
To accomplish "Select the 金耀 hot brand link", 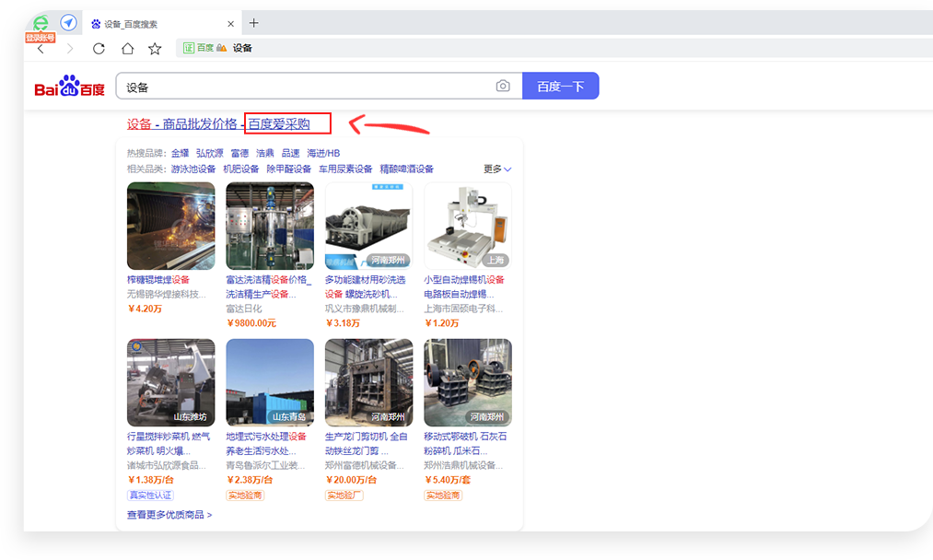I will (180, 154).
